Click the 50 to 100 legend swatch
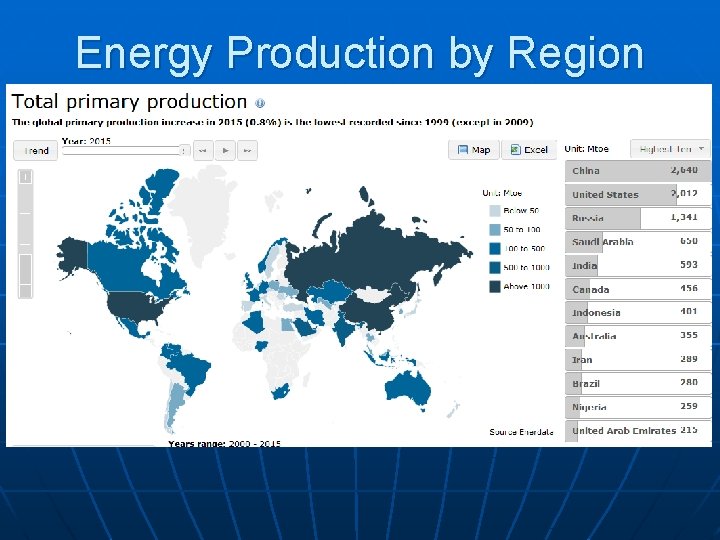This screenshot has width=720, height=540. [x=495, y=230]
